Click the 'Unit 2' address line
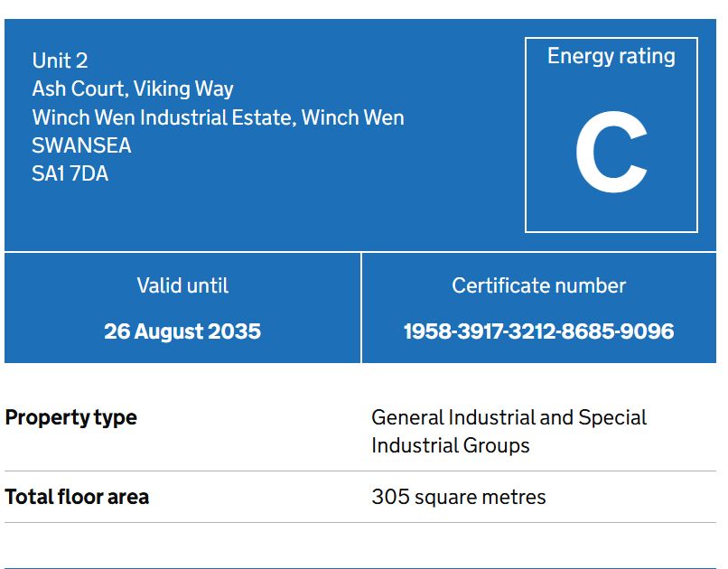Viewport: 728px width, 569px height. [60, 61]
